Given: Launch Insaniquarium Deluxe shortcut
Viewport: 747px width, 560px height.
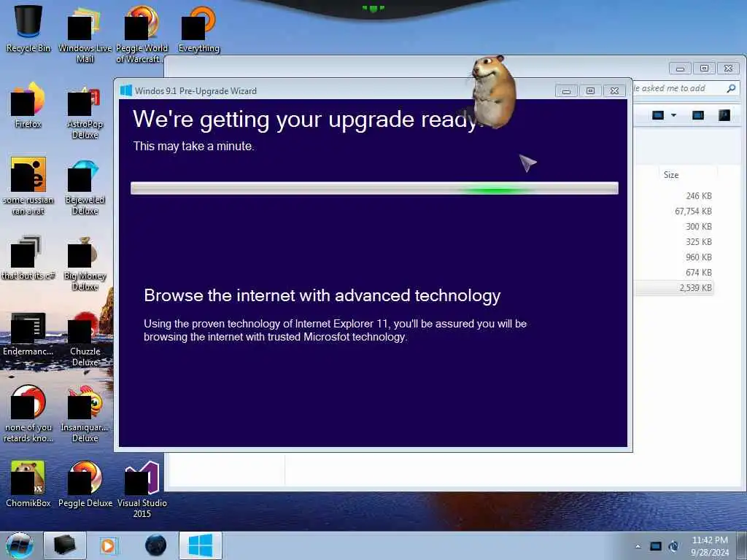Looking at the screenshot, I should 85,414.
